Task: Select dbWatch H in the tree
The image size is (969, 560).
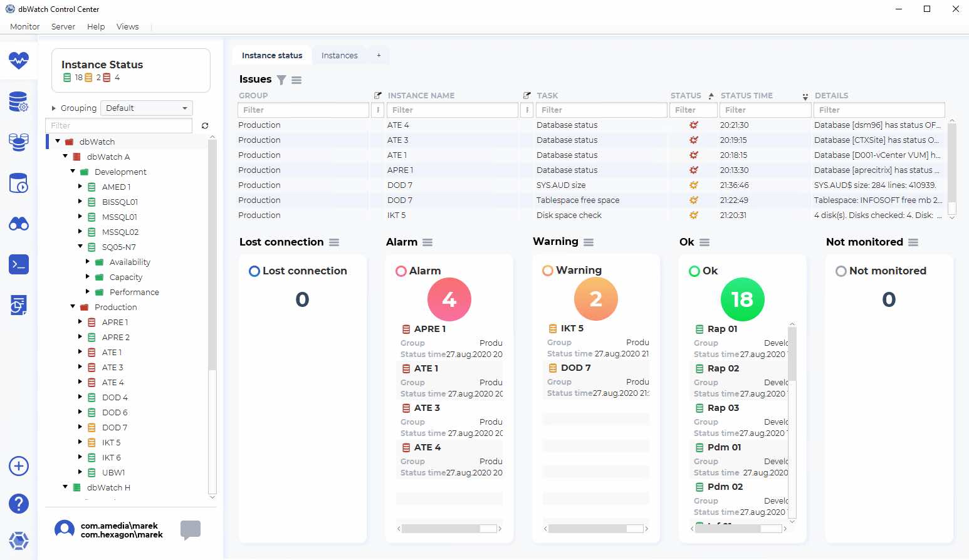Action: [x=108, y=487]
